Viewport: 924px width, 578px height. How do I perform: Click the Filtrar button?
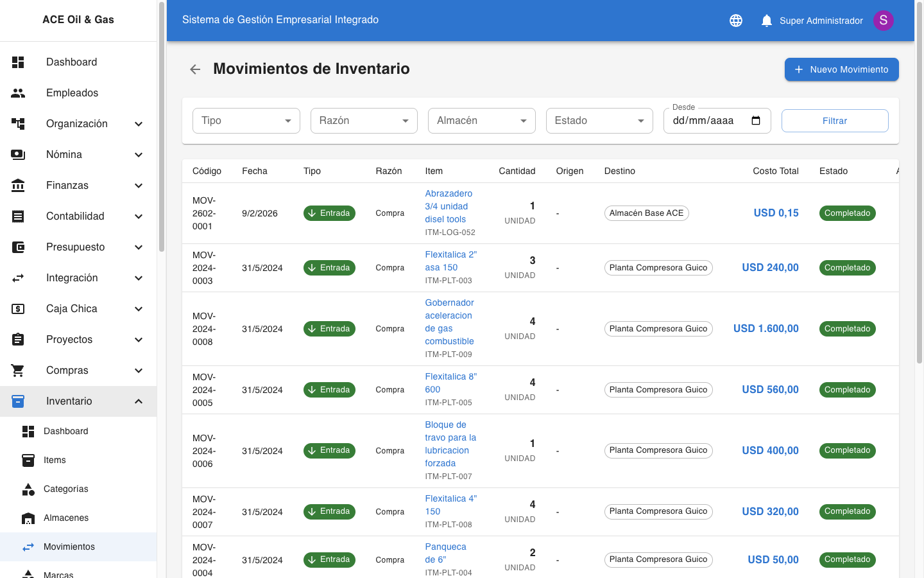click(x=835, y=120)
